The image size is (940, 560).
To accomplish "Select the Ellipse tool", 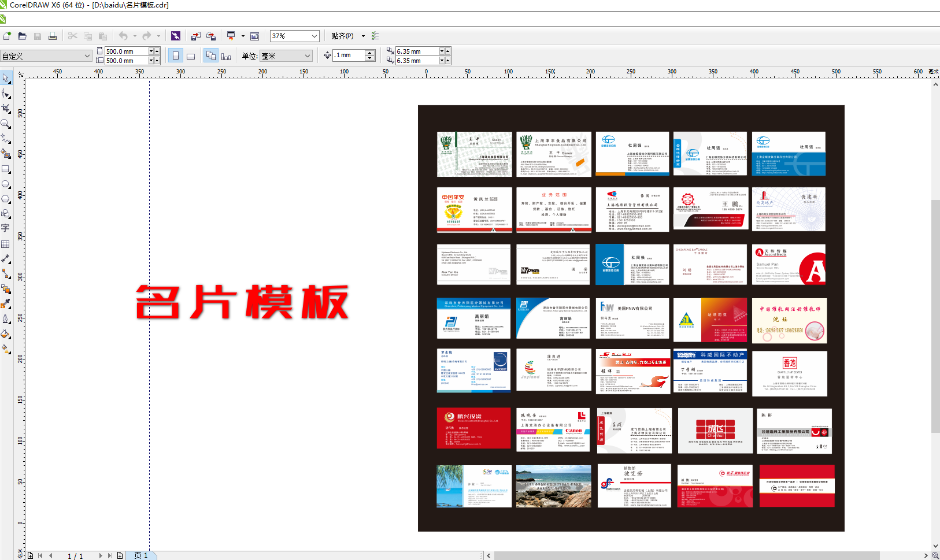I will pos(6,184).
